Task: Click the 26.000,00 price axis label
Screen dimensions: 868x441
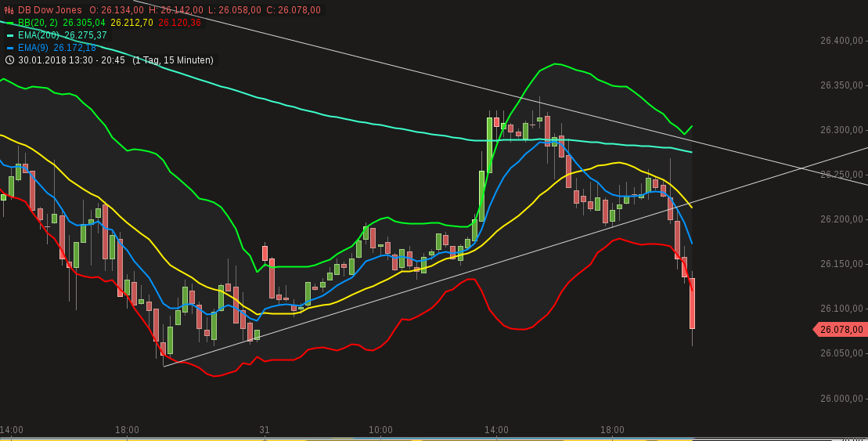Action: pos(841,399)
